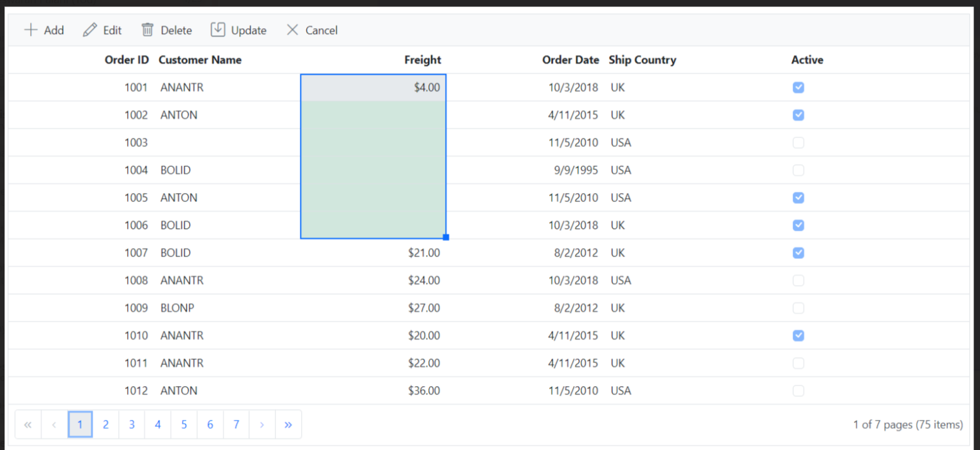980x450 pixels.
Task: Jump to page 7 in pager
Action: tap(236, 424)
